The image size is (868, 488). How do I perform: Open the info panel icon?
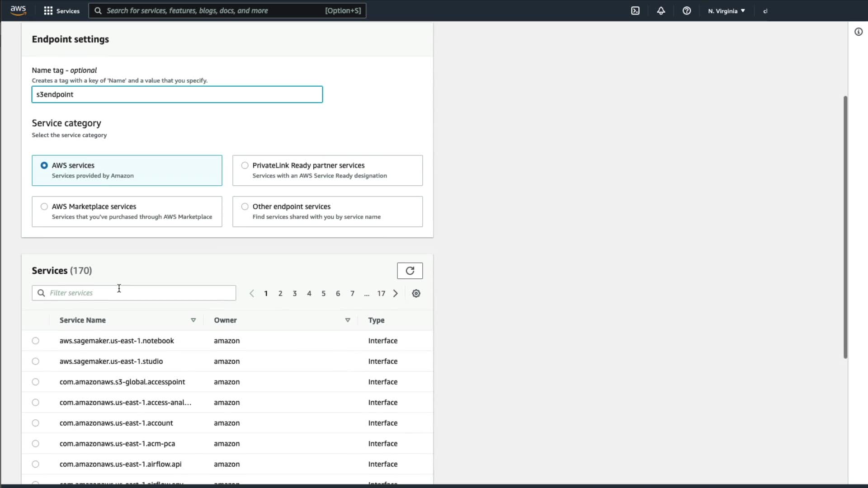point(858,32)
